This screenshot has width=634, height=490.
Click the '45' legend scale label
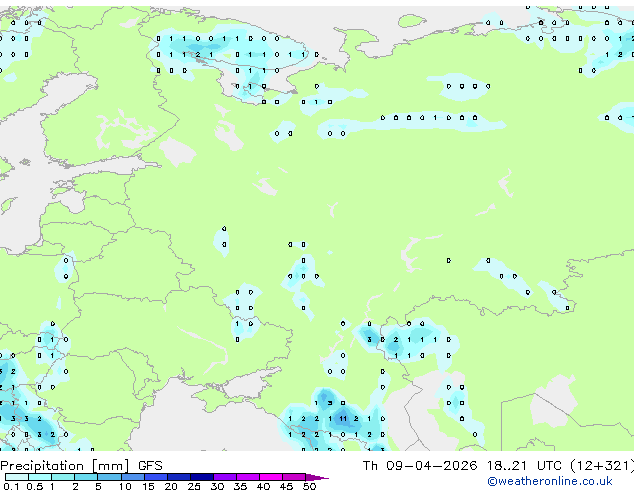[286, 486]
